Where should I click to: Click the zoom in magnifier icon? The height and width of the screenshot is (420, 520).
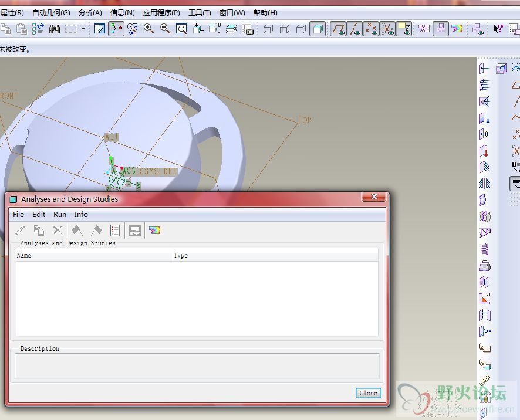coord(149,29)
